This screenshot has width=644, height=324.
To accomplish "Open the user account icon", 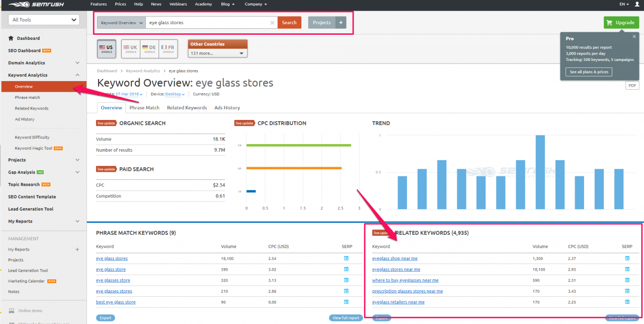I will click(x=637, y=4).
